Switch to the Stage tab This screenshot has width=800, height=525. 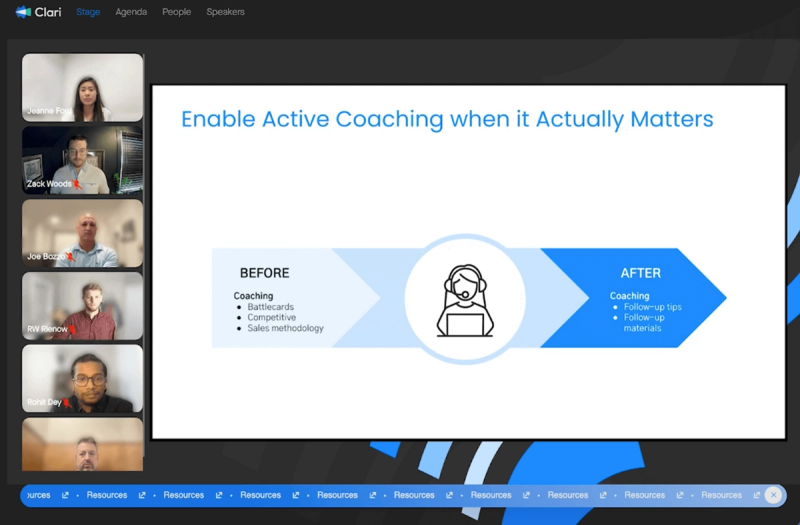click(x=88, y=12)
